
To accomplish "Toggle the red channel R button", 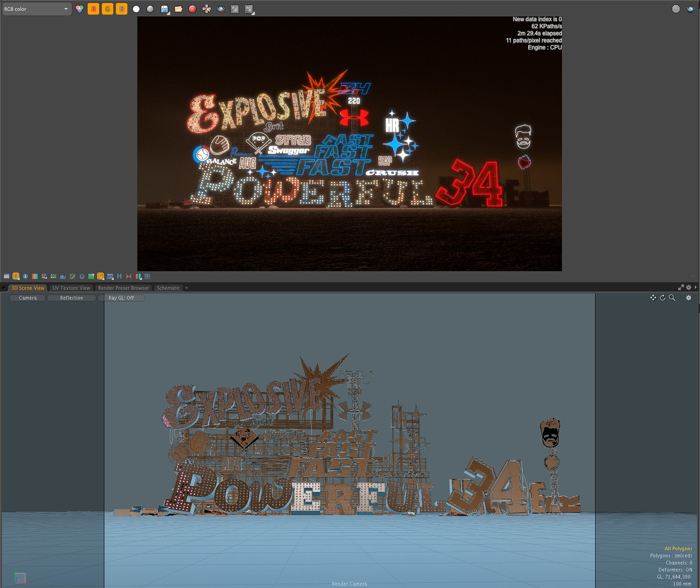I will click(94, 9).
